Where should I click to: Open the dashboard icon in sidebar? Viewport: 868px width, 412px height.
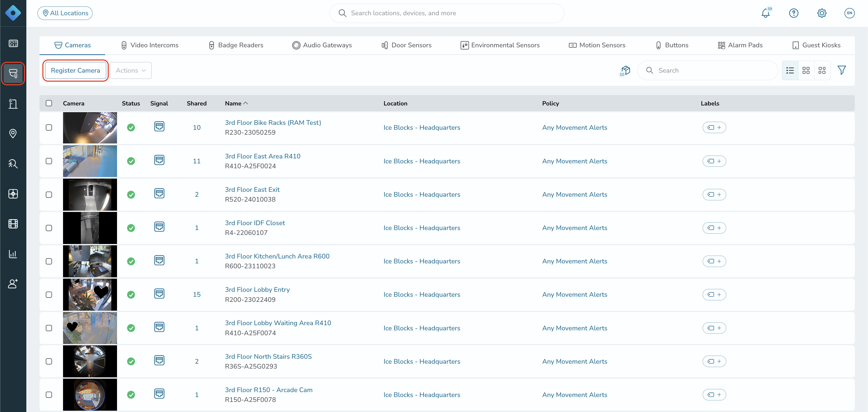[x=13, y=43]
